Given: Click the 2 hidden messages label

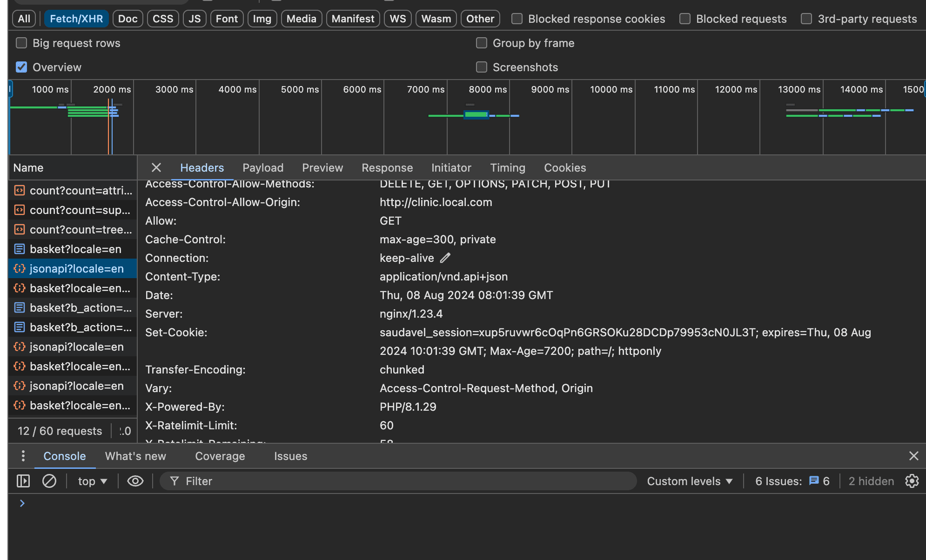Looking at the screenshot, I should point(871,481).
